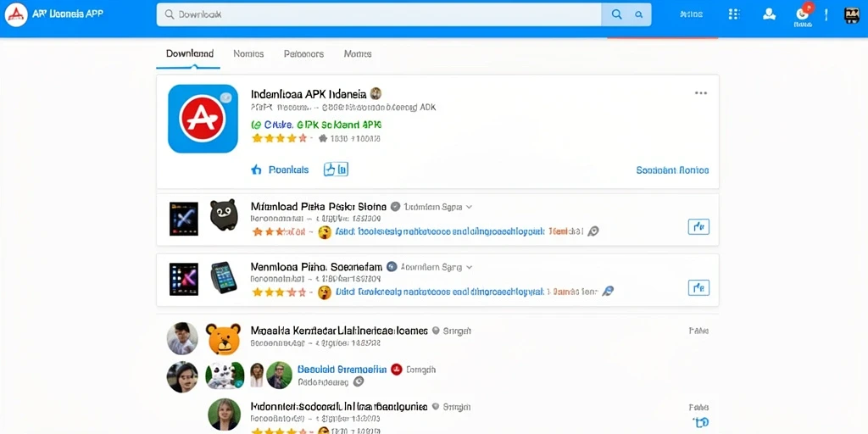The width and height of the screenshot is (868, 434).
Task: Click the blue verified badge after Soenafam
Action: click(392, 267)
